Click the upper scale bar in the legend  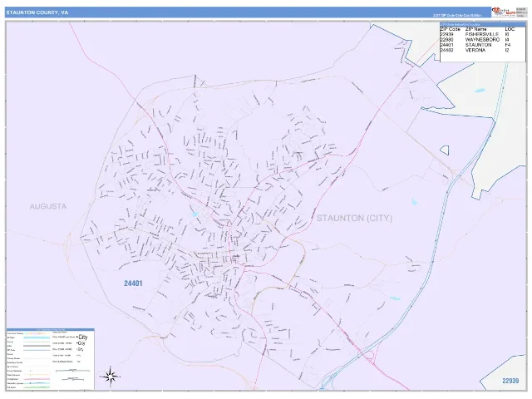pyautogui.click(x=73, y=371)
